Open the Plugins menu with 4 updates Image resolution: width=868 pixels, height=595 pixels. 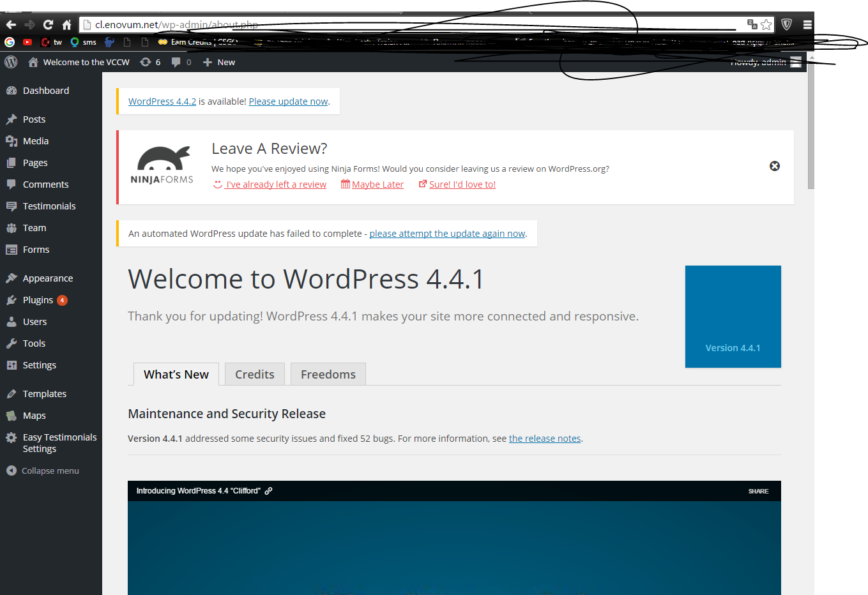(51, 300)
